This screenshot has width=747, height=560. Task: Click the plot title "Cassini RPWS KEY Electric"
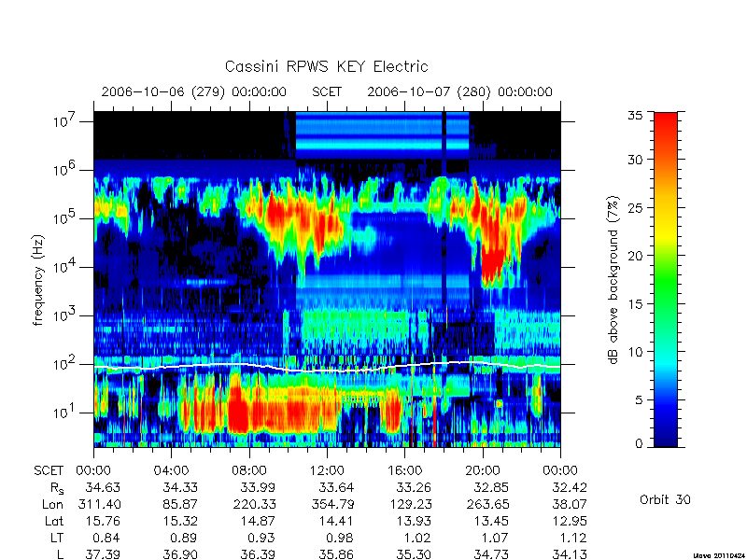pyautogui.click(x=326, y=66)
